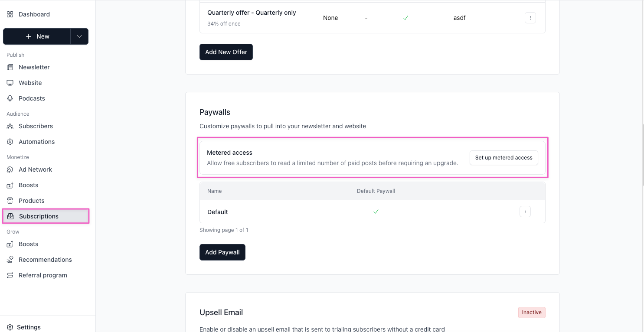Open Recommendations in the Grow section

click(x=45, y=260)
